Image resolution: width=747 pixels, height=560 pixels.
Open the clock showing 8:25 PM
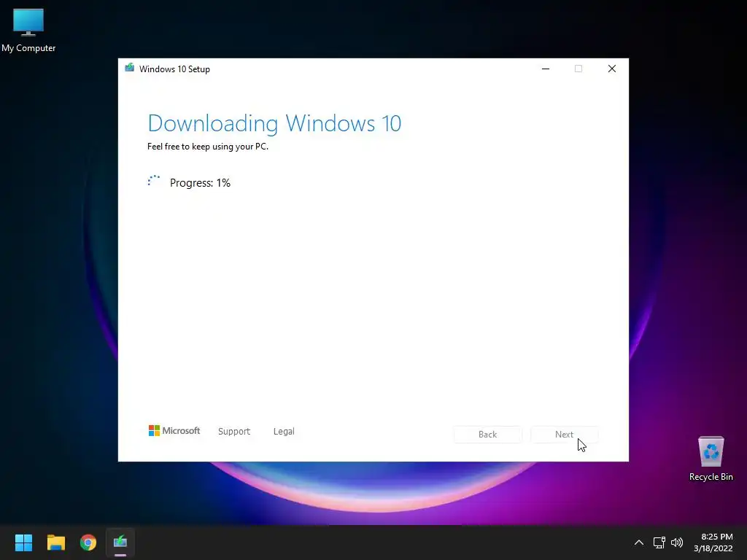[713, 542]
